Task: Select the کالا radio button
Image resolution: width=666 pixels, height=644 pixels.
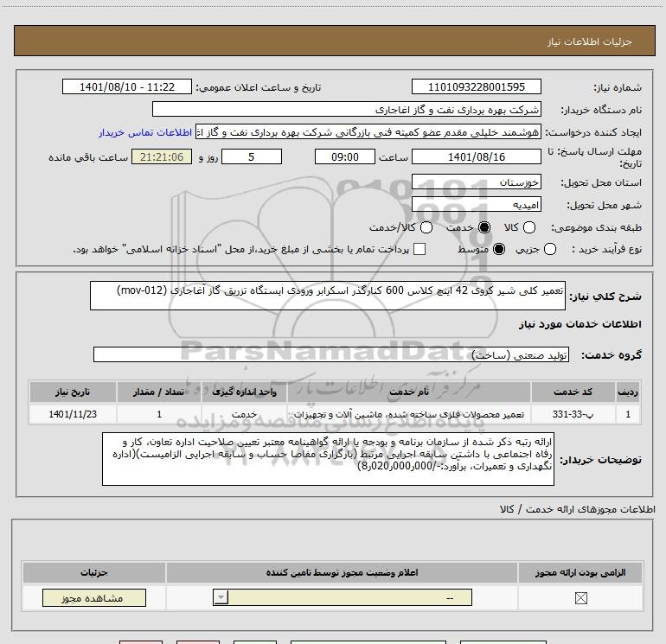Action: click(528, 227)
